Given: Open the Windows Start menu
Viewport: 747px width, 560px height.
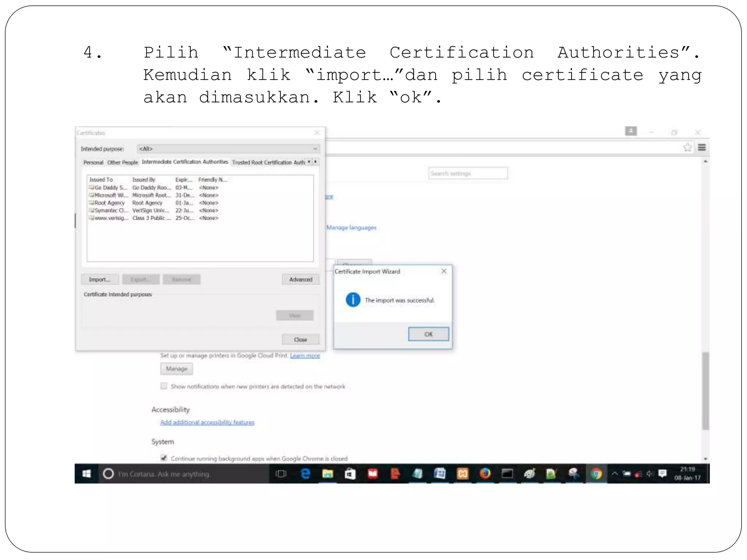Looking at the screenshot, I should pyautogui.click(x=86, y=474).
